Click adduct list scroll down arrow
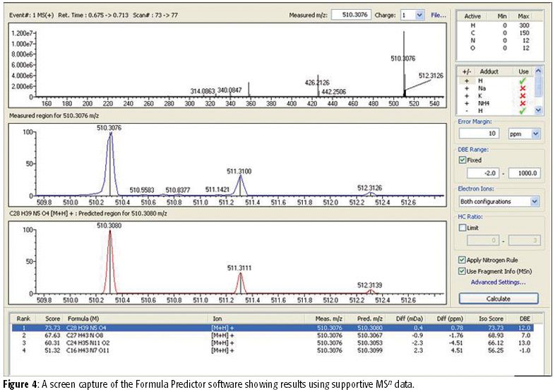Viewport: 555px width, 392px height. point(538,110)
